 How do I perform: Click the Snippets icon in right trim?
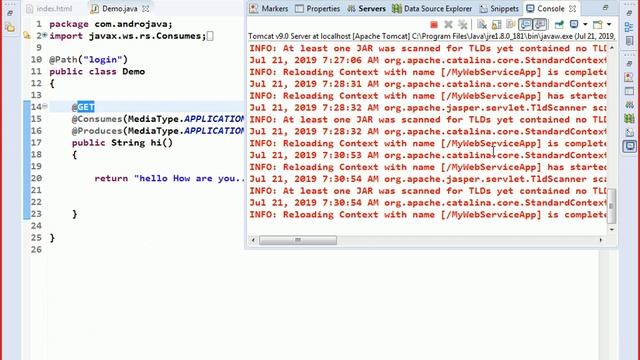[629, 132]
